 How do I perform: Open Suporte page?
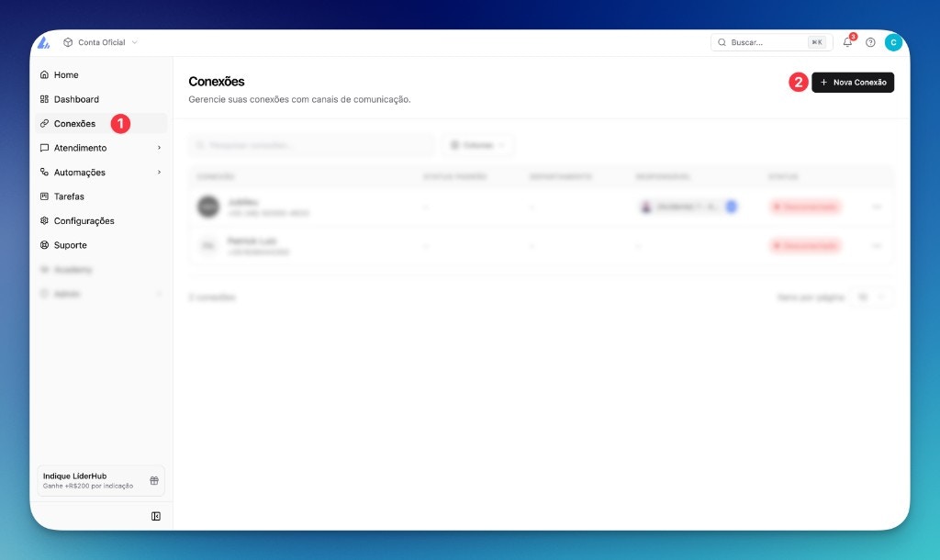pos(101,245)
